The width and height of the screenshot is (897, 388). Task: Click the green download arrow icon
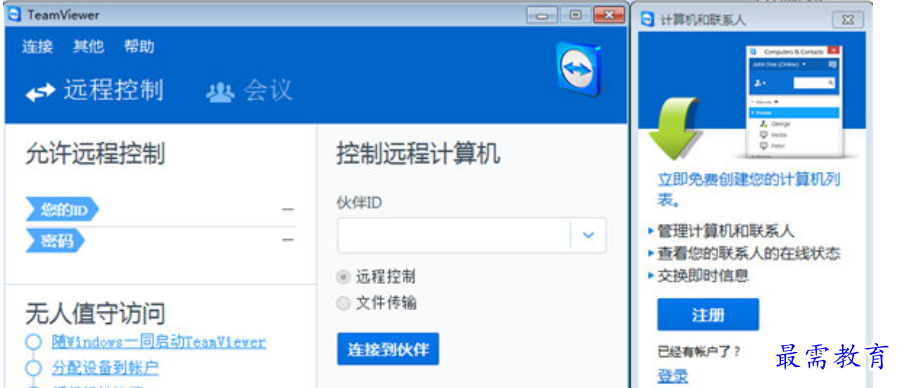click(674, 129)
